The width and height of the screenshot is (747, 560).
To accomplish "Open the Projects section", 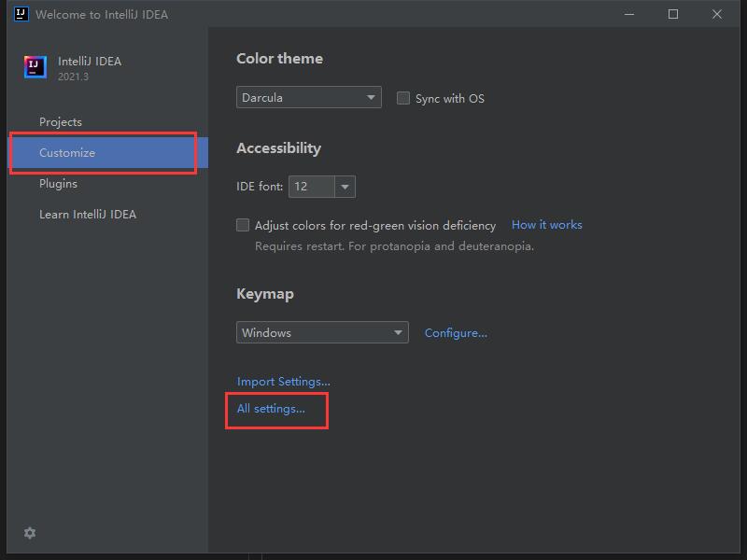I will [x=61, y=122].
